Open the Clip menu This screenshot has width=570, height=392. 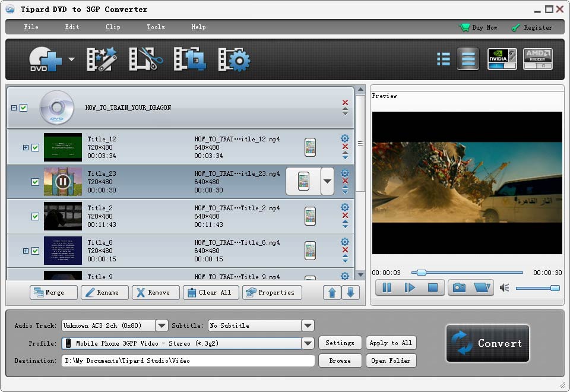pos(113,27)
